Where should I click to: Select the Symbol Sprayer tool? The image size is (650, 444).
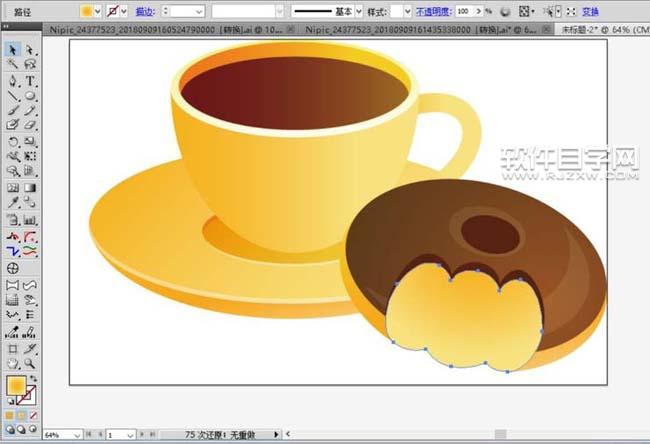12,220
